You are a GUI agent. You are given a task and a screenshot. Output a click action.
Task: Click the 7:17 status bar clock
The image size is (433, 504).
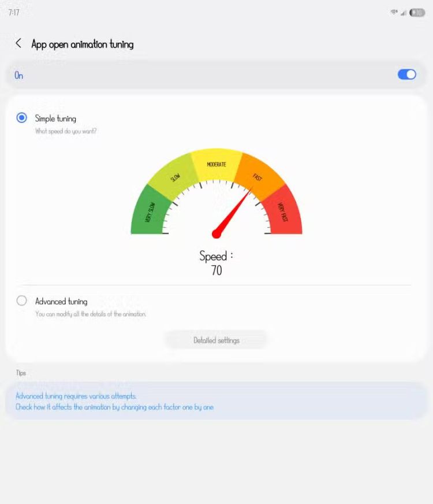14,12
